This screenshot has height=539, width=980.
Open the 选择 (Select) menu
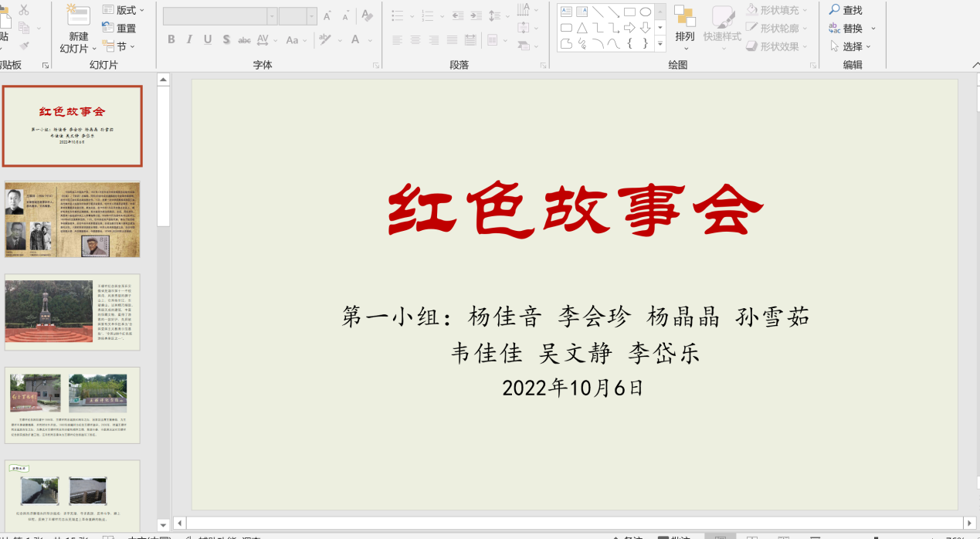853,46
